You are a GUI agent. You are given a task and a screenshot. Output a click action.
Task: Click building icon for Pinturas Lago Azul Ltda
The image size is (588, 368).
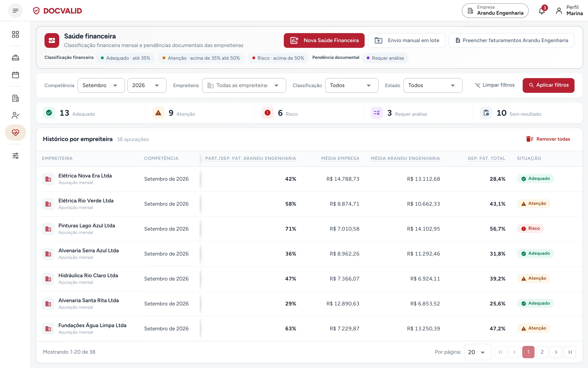click(x=48, y=229)
